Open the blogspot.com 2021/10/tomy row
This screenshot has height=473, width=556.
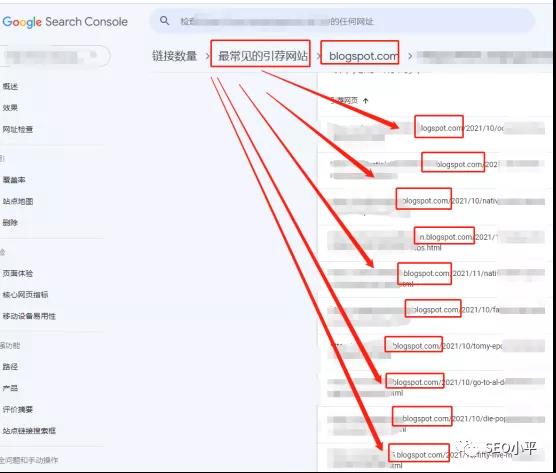click(436, 349)
